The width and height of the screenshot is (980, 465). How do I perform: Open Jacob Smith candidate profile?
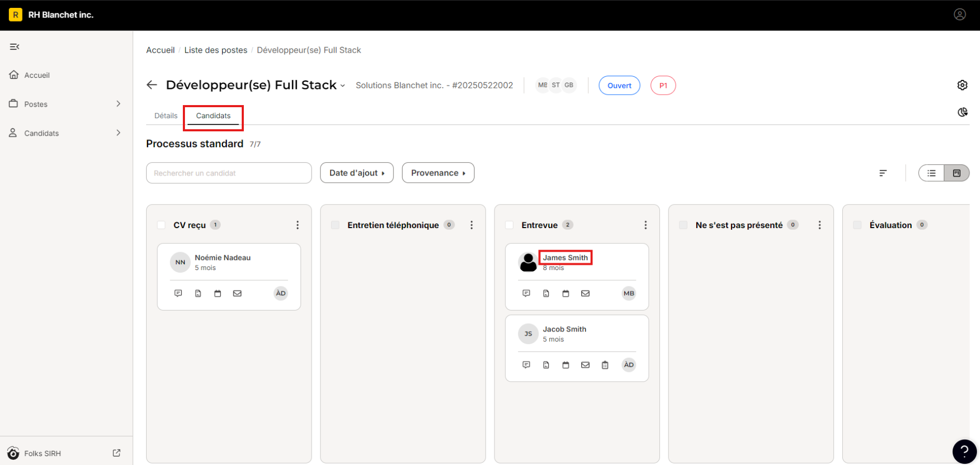(564, 329)
